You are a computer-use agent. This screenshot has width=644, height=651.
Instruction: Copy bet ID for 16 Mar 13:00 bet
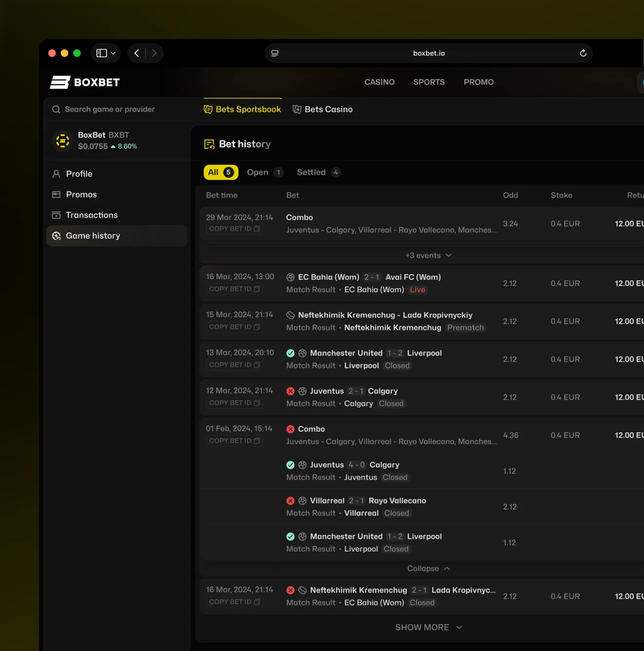pyautogui.click(x=235, y=289)
